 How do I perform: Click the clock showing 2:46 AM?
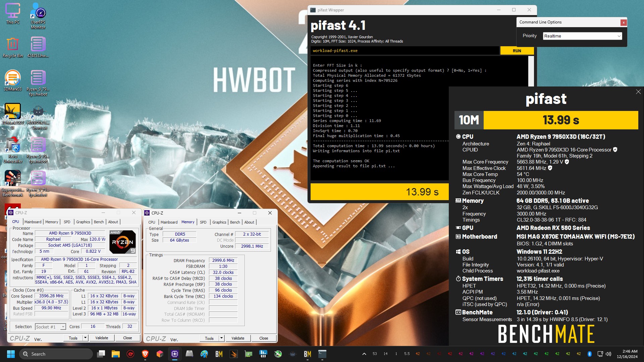[627, 354]
